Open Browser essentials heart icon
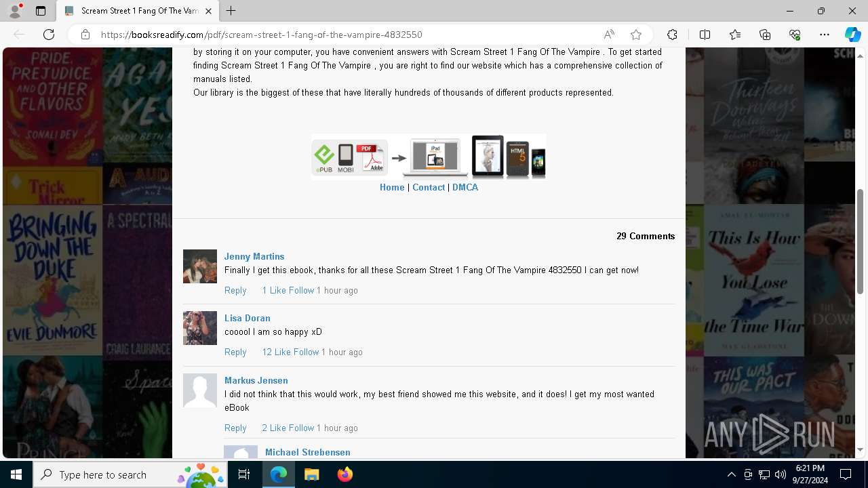868x488 pixels. 795,35
